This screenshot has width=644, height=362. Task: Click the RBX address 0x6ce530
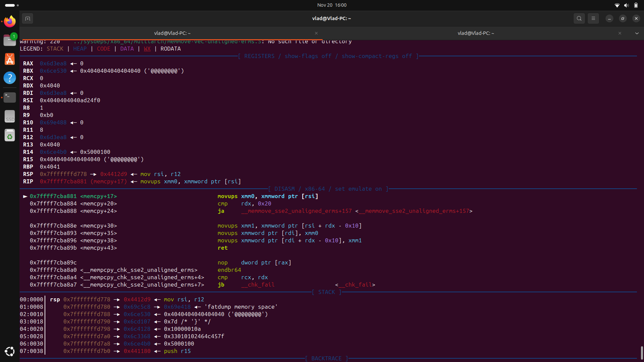(53, 71)
